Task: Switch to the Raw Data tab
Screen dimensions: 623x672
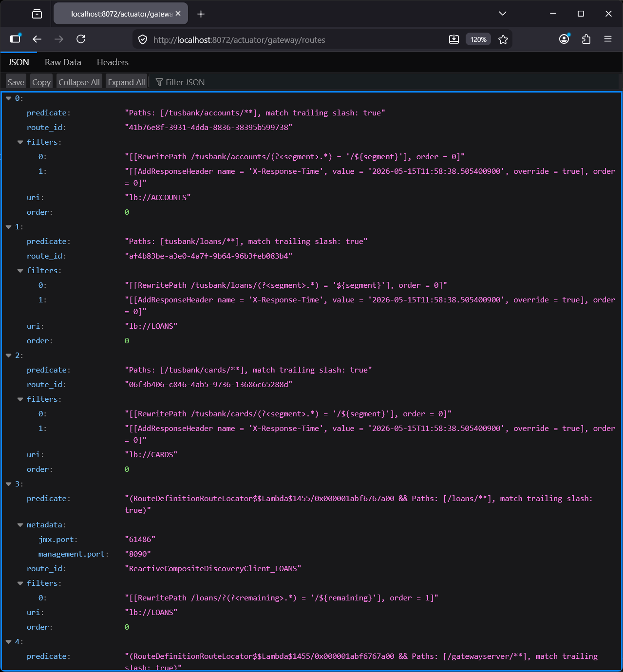Action: 63,62
